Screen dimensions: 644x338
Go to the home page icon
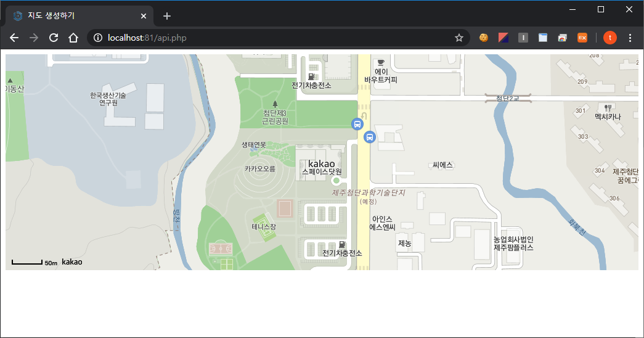click(73, 38)
